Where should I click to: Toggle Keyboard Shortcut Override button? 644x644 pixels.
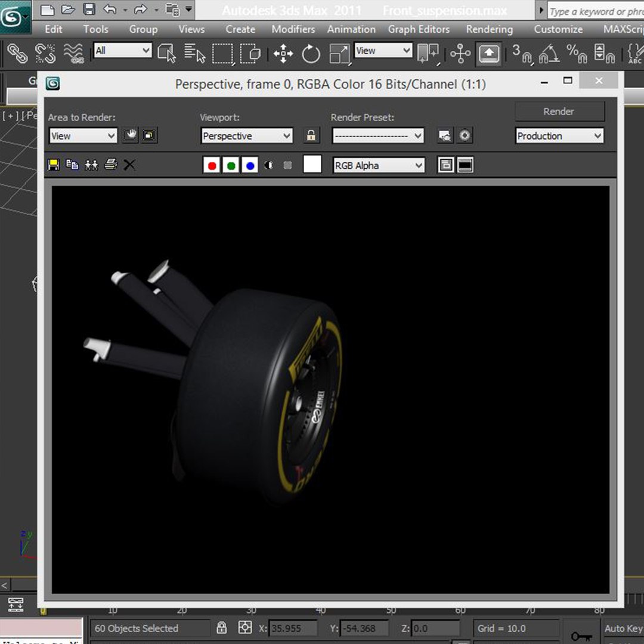point(488,54)
